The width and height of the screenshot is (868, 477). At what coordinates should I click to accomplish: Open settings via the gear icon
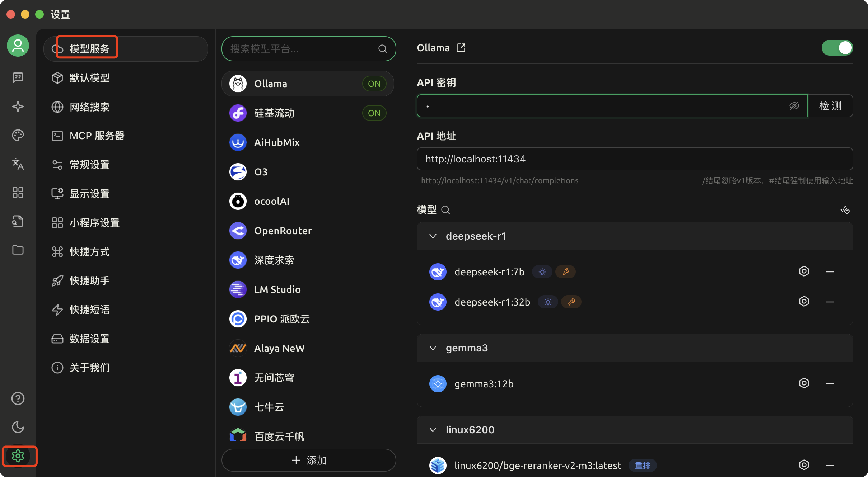[18, 456]
